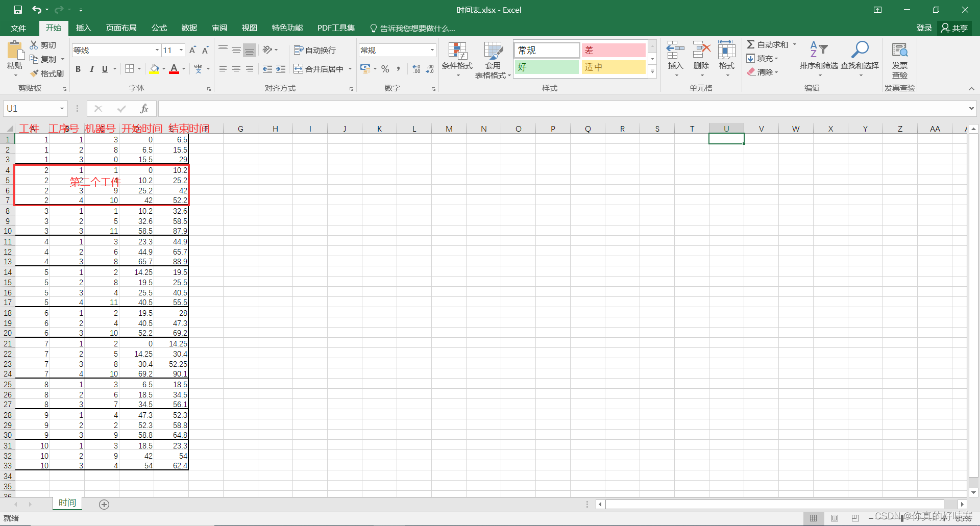Open Conditional Formatting (条件格式)

tap(457, 59)
